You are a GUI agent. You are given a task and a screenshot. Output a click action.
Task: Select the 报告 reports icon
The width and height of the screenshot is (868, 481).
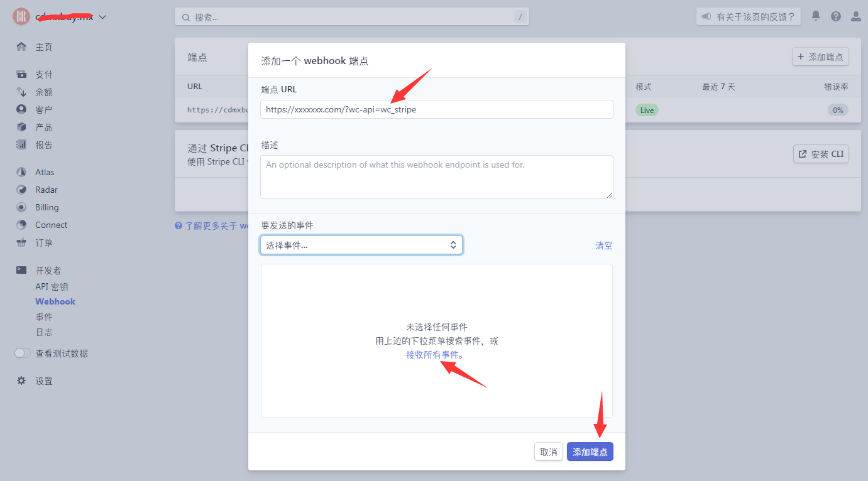coord(21,145)
